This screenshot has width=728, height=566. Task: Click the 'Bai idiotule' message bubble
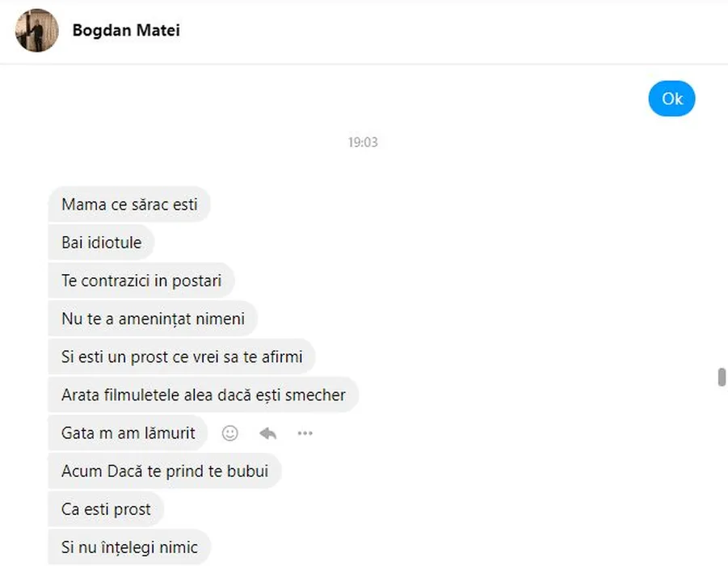(101, 243)
